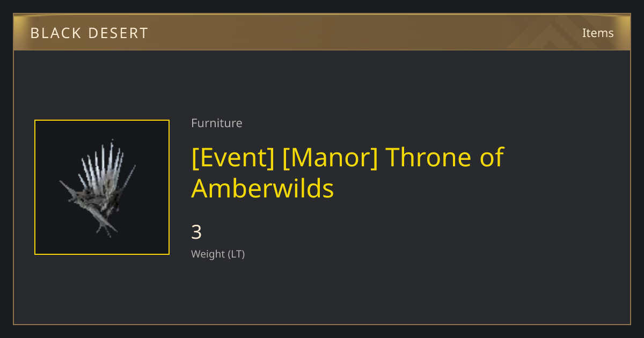Click the item name Throne of Amberwilds

pyautogui.click(x=348, y=173)
